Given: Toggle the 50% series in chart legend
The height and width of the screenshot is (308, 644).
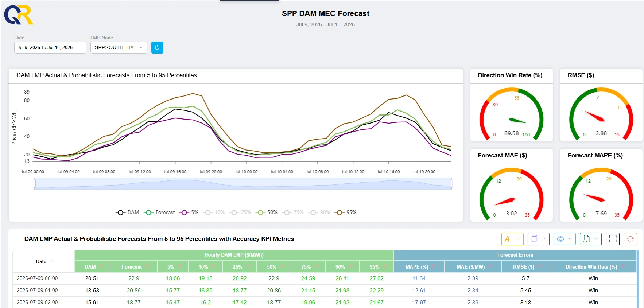Looking at the screenshot, I should (266, 213).
